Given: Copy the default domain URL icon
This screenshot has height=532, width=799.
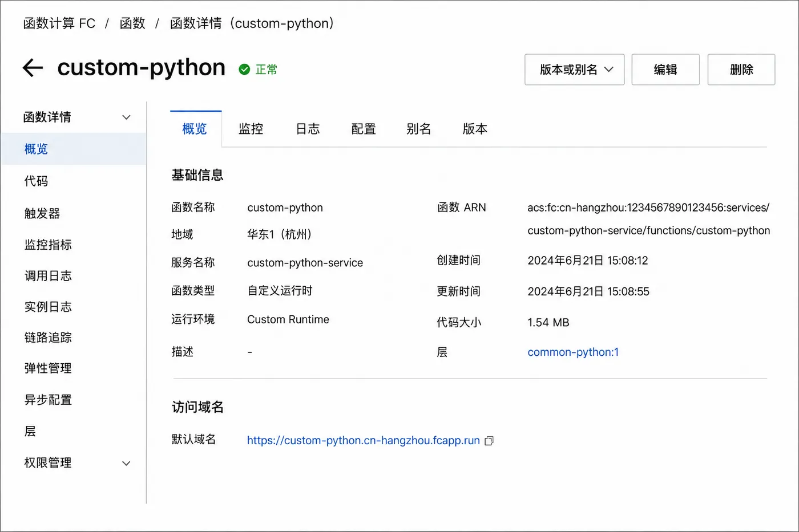Looking at the screenshot, I should point(489,441).
